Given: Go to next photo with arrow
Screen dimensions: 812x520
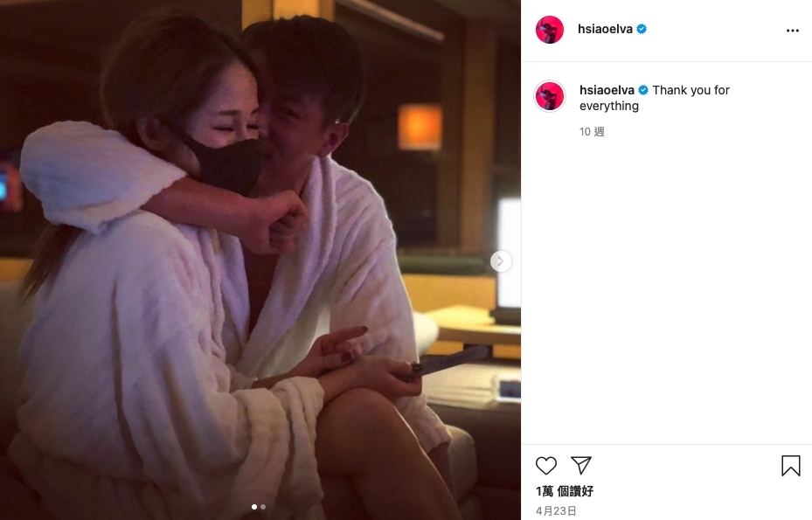Looking at the screenshot, I should [500, 261].
